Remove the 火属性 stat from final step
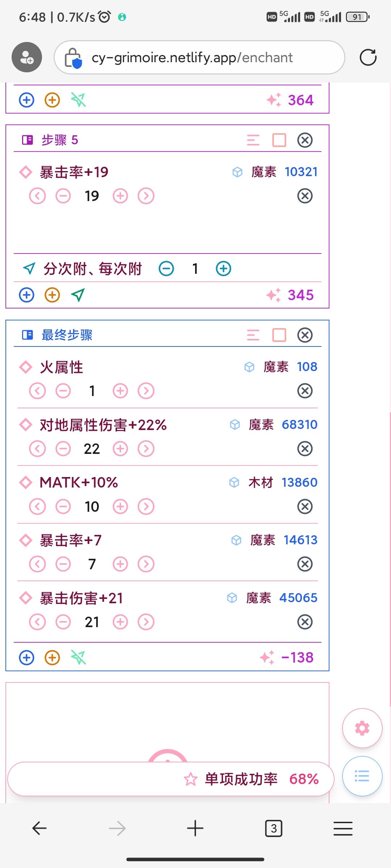Viewport: 391px width, 868px height. pos(305,391)
